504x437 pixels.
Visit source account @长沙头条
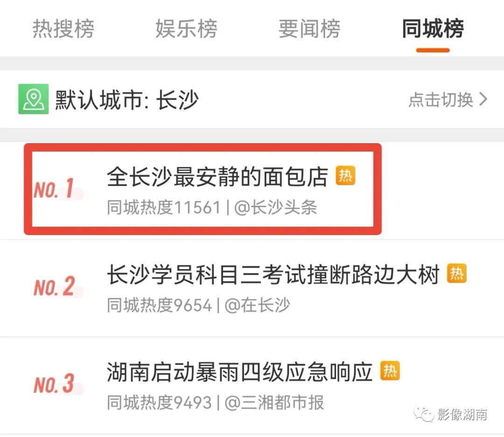(x=275, y=207)
